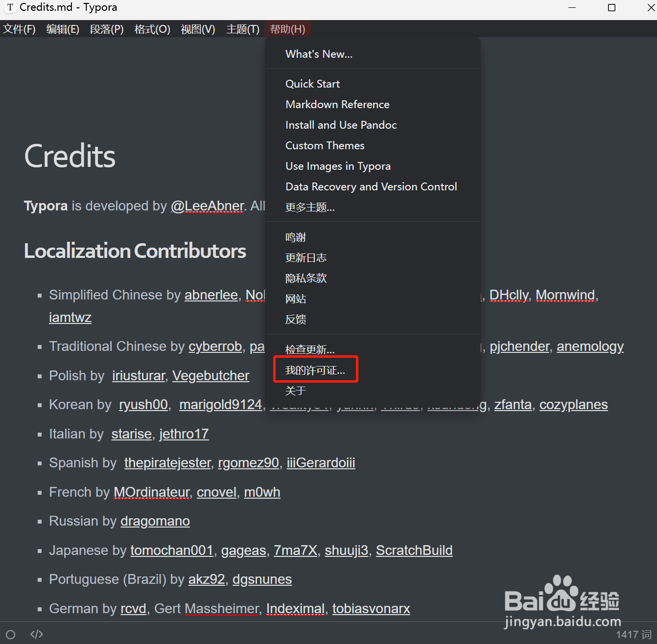Open the 文件(F) menu
This screenshot has width=657, height=644.
pos(19,29)
